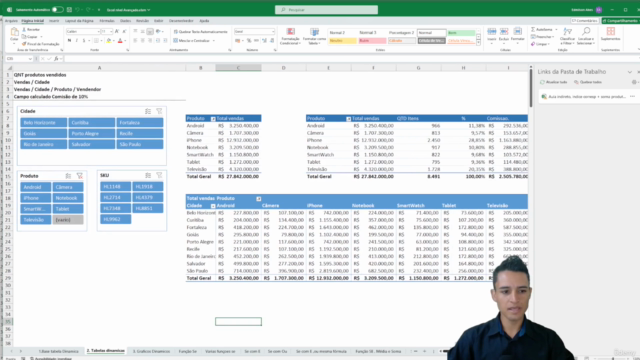The image size is (640, 360).
Task: Open the Geral number format dropdown
Action: [x=273, y=31]
